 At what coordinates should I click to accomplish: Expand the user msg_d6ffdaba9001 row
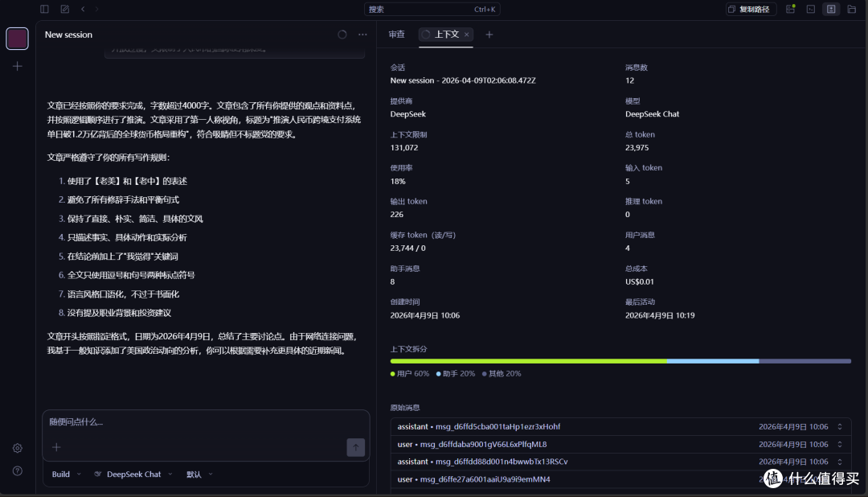tap(620, 445)
